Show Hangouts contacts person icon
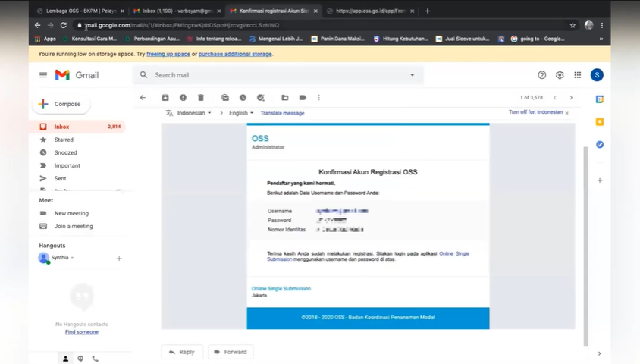640x364 pixels. click(65, 359)
